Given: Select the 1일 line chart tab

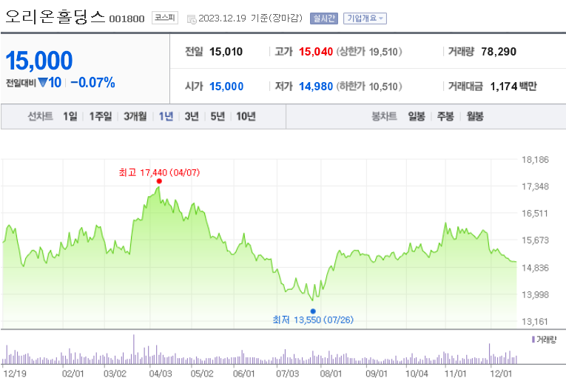Looking at the screenshot, I should click(x=70, y=116).
